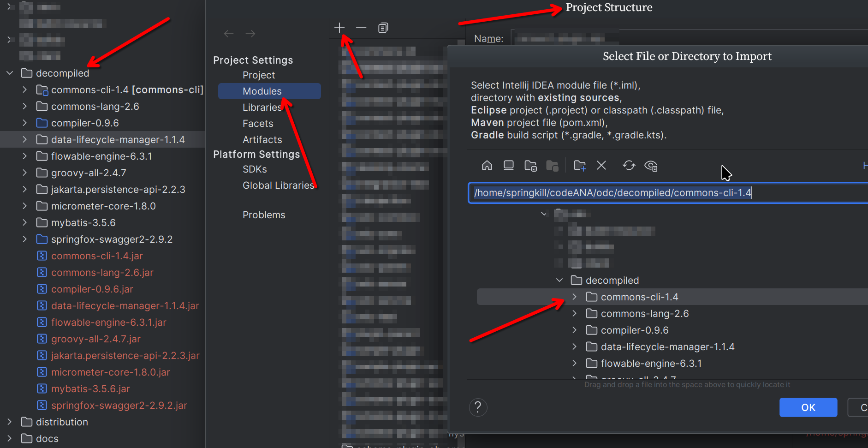
Task: Select mybatis-3.5.6 folder in project tree
Action: (83, 222)
